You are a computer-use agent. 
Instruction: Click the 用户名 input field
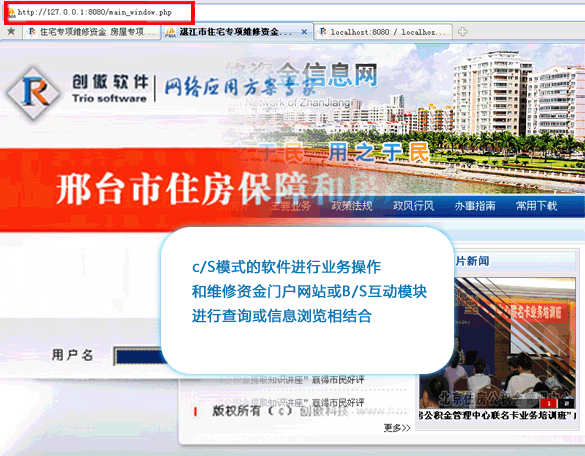tap(138, 356)
